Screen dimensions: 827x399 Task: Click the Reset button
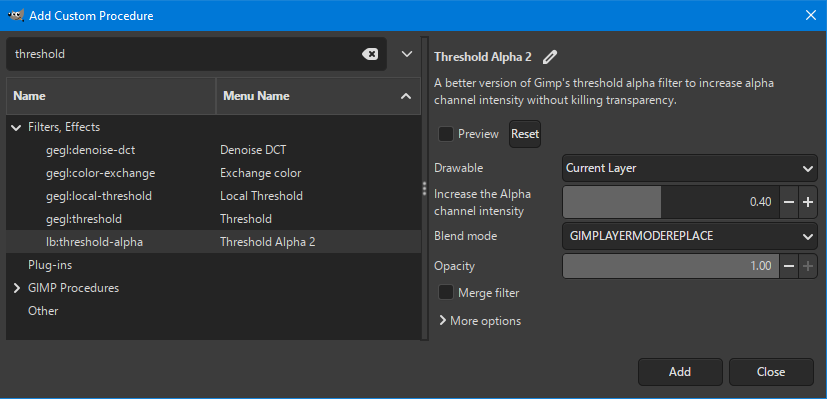(525, 134)
